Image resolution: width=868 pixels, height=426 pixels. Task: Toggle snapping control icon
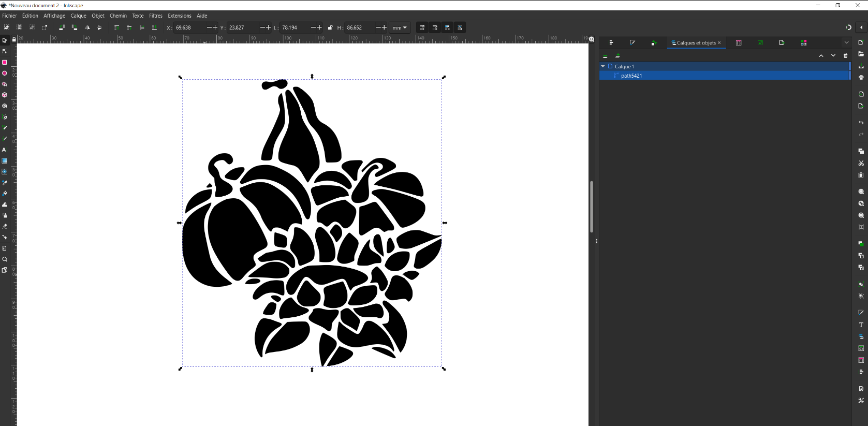tap(848, 27)
